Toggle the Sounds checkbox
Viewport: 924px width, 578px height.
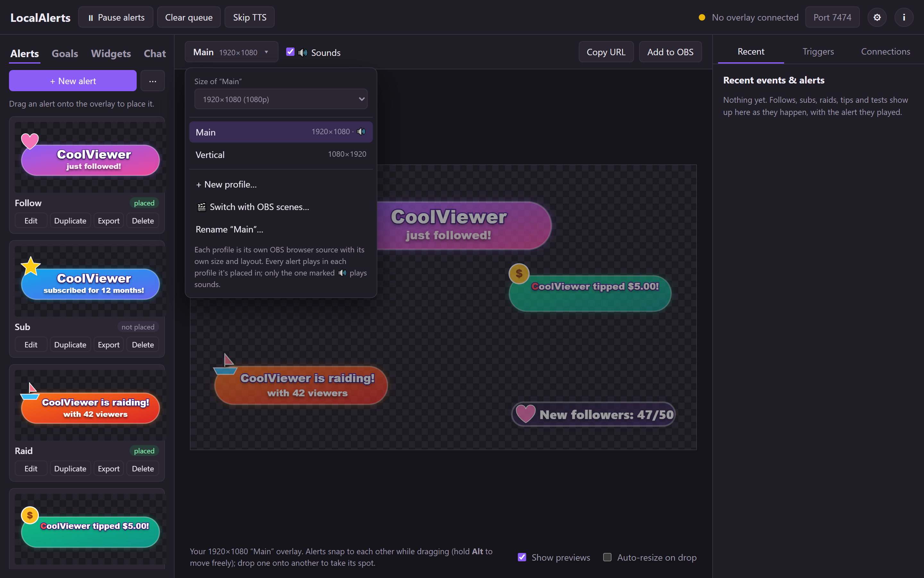point(290,52)
